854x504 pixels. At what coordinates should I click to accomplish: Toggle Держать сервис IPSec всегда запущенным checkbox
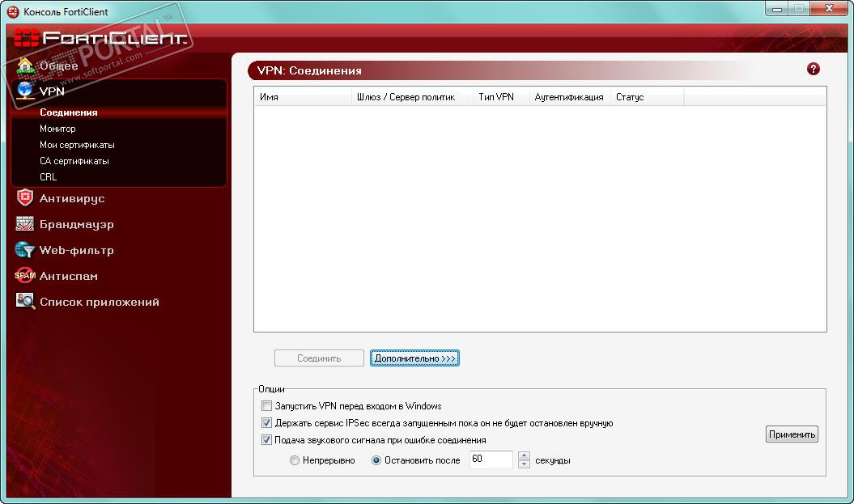(x=266, y=422)
